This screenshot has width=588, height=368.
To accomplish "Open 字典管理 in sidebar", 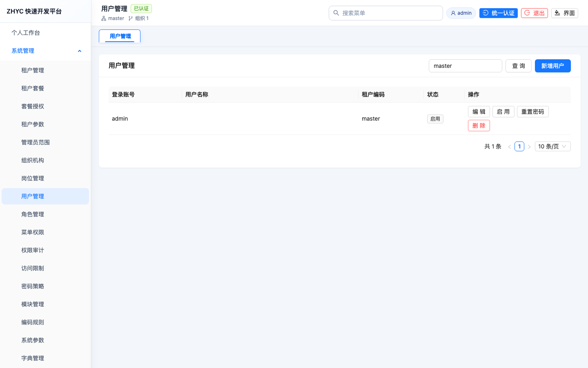I will (45, 358).
